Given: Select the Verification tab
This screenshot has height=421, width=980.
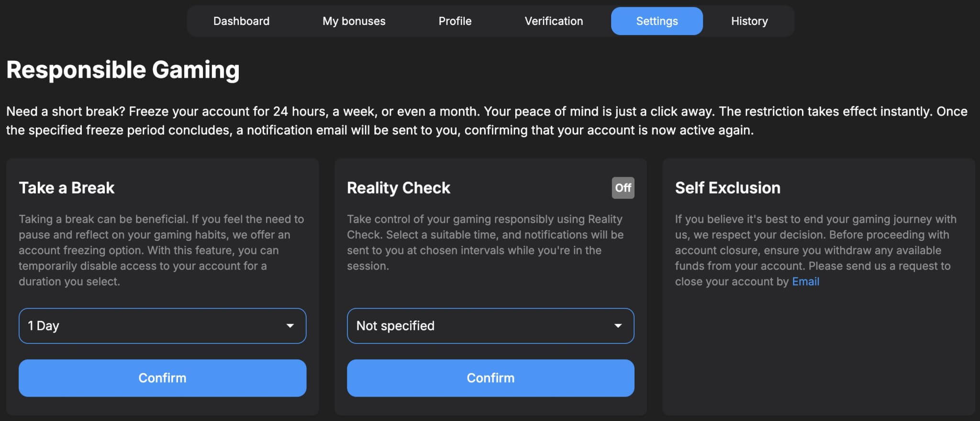Looking at the screenshot, I should (554, 21).
